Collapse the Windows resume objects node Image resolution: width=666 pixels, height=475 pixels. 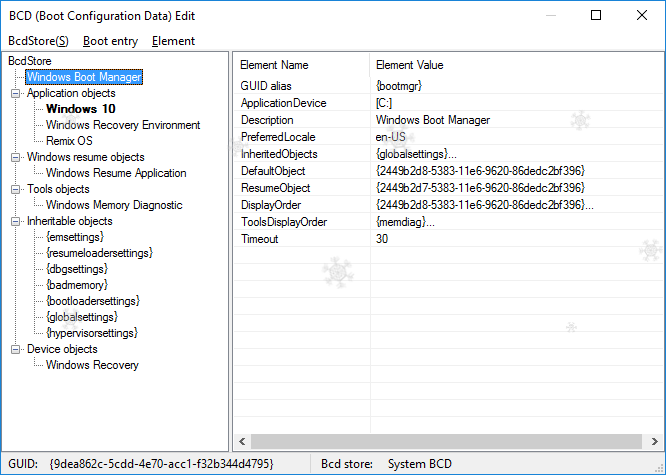(x=15, y=157)
